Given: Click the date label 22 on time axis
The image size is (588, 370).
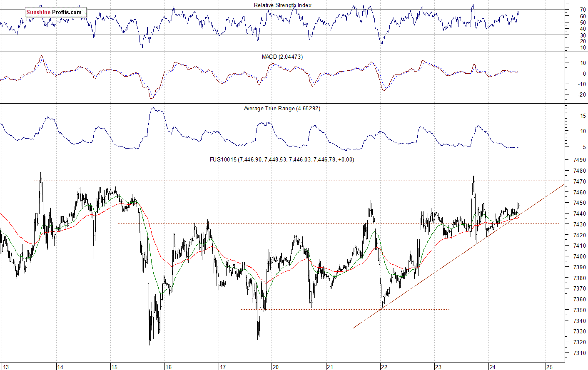Looking at the screenshot, I should [384, 367].
